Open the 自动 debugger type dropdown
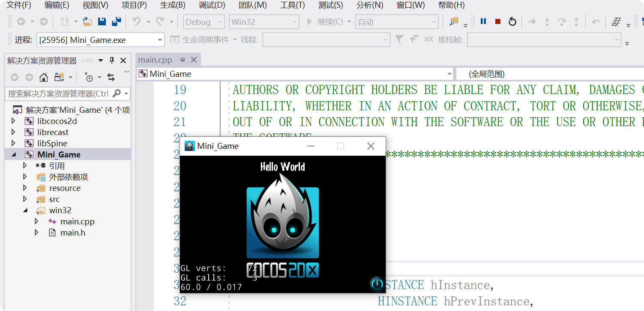 point(397,22)
